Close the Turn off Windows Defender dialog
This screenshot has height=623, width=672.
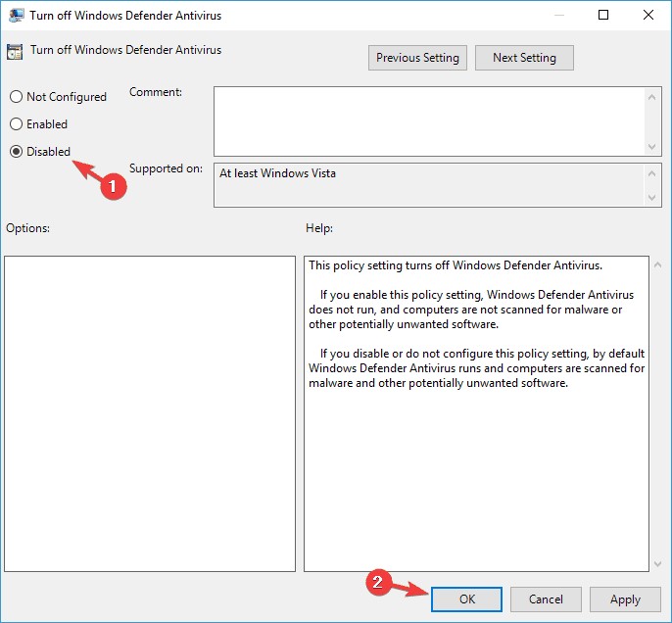tap(648, 15)
